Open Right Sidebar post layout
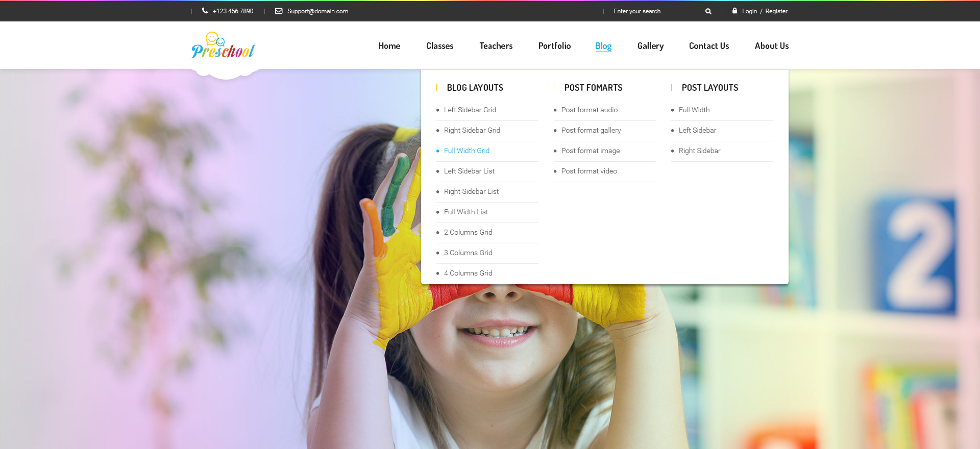 (x=699, y=151)
